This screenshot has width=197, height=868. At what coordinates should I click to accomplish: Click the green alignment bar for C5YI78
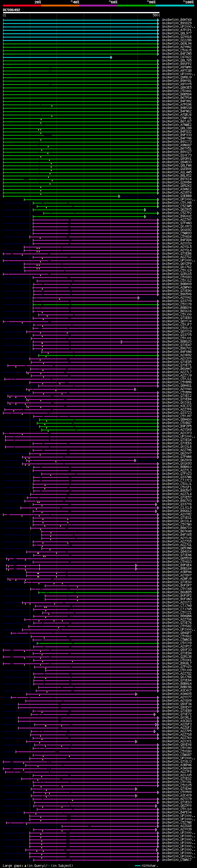[x=96, y=305]
